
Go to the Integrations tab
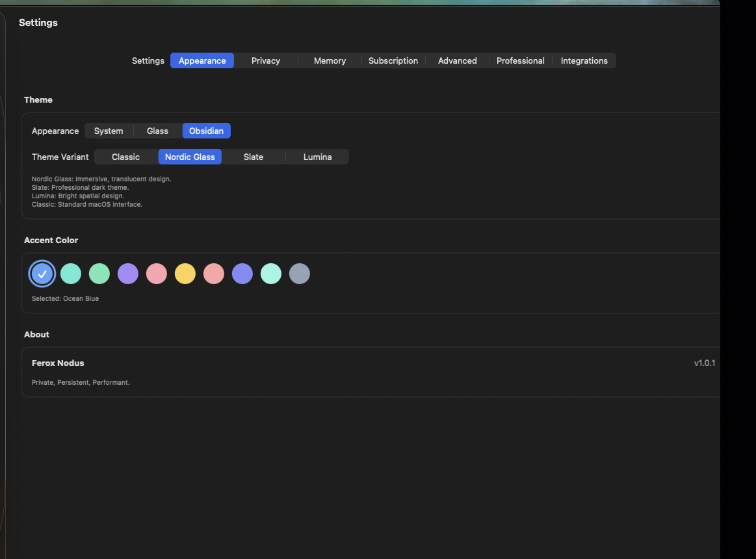(x=584, y=60)
